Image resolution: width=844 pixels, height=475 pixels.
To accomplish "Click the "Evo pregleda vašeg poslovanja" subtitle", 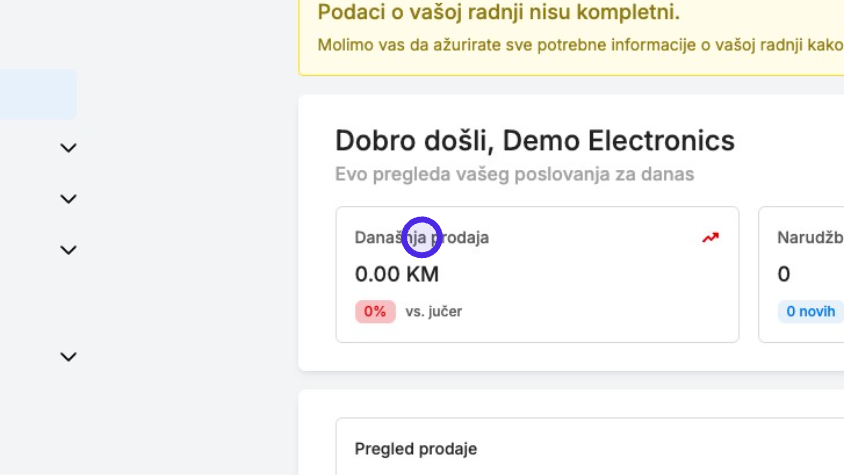I will coord(515,174).
